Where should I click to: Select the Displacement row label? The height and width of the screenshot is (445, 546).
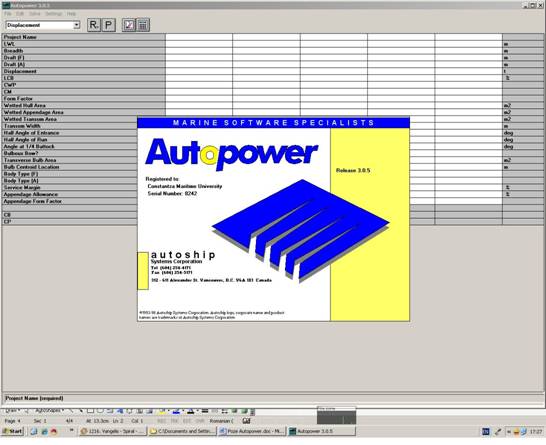(84, 71)
